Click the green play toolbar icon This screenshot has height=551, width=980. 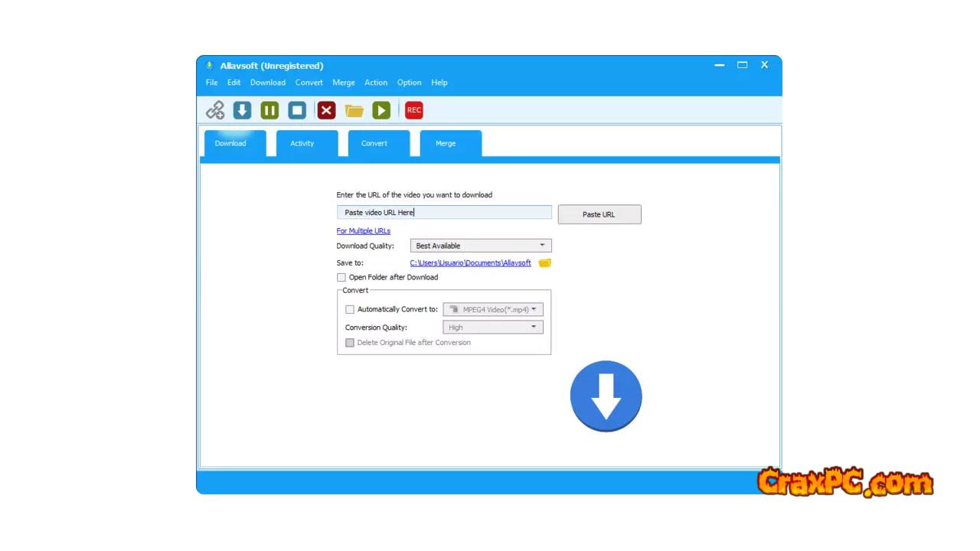[381, 110]
